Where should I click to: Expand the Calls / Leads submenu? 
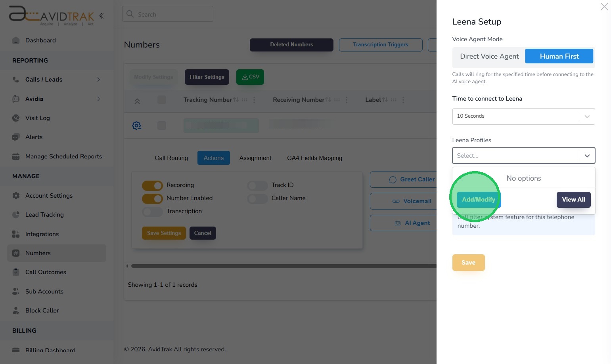(x=98, y=80)
